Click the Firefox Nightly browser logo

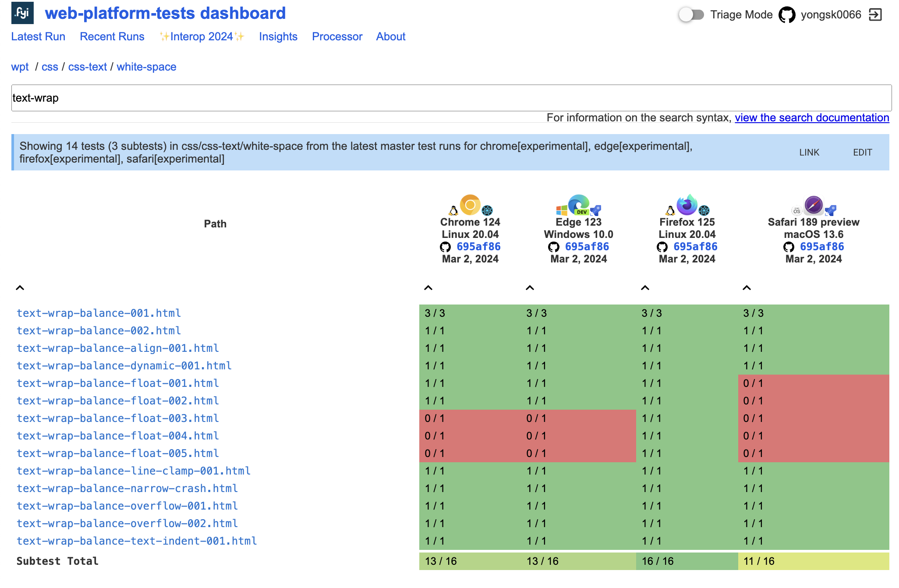687,205
